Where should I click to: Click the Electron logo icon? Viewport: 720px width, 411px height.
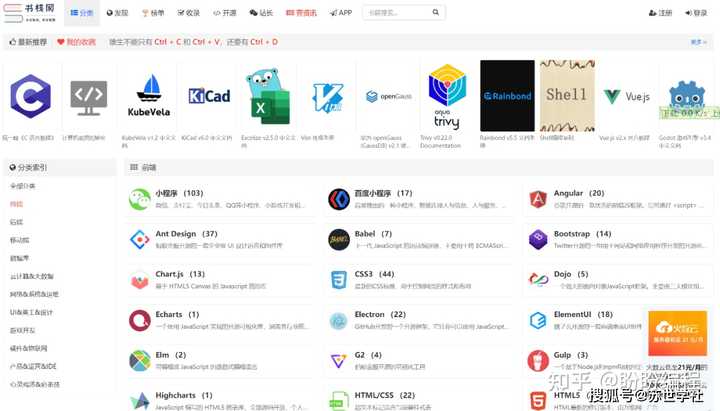click(339, 321)
